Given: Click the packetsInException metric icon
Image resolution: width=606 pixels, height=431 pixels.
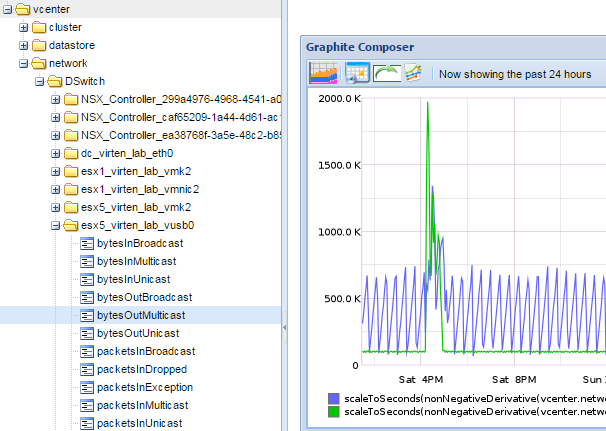Looking at the screenshot, I should (87, 388).
